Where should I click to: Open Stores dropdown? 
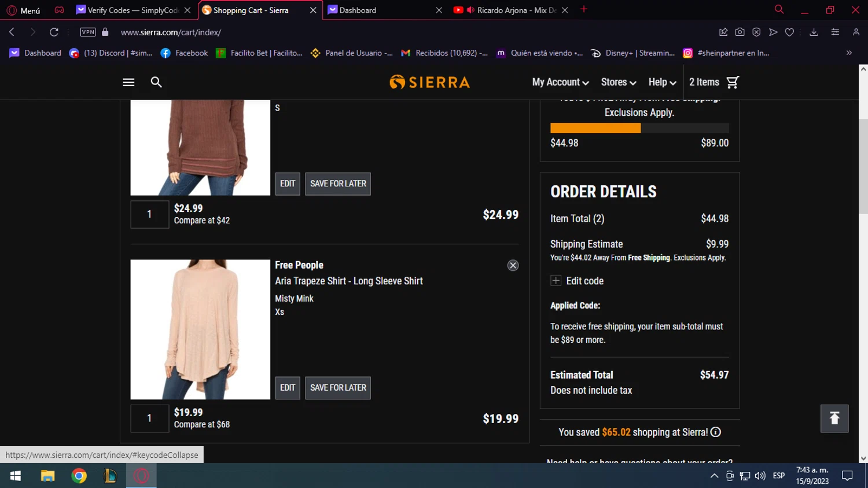point(619,82)
